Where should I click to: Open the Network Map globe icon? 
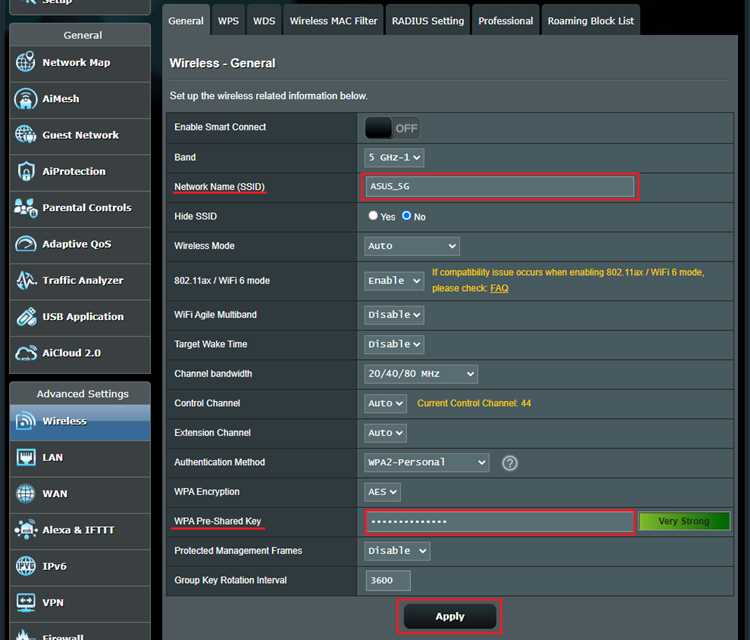pyautogui.click(x=25, y=62)
